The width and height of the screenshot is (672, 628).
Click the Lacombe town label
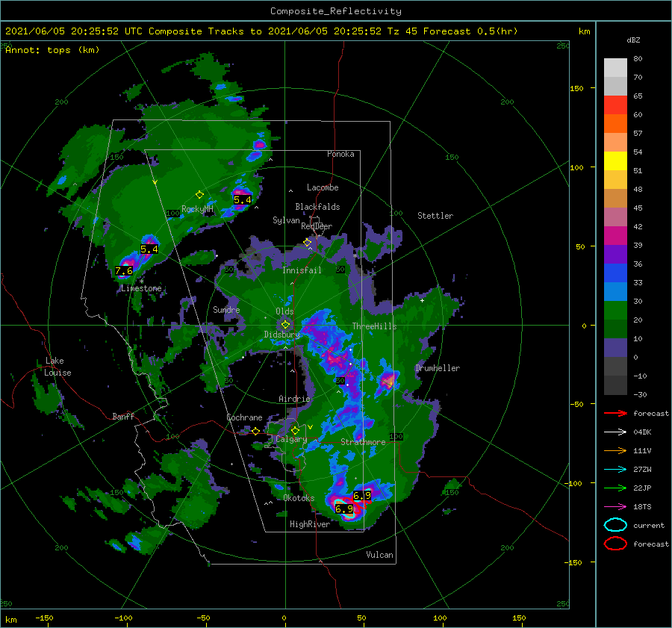pos(323,187)
